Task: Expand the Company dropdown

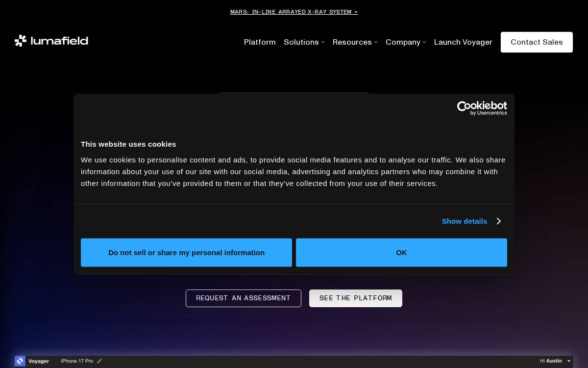Action: 406,42
